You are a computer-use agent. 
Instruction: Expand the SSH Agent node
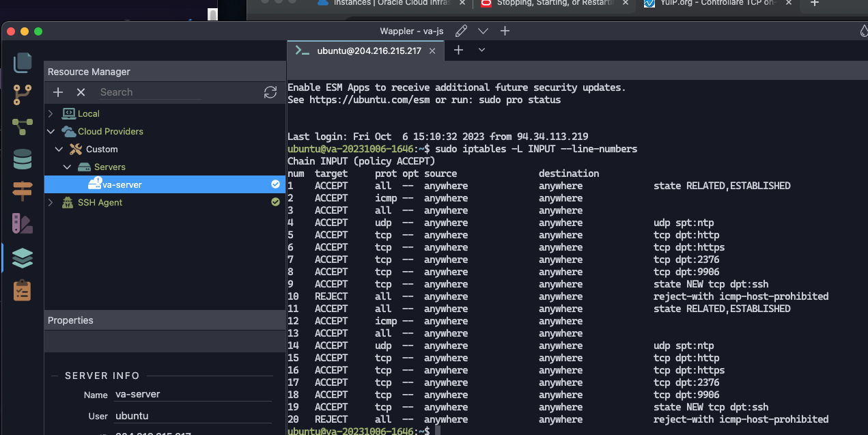click(51, 202)
